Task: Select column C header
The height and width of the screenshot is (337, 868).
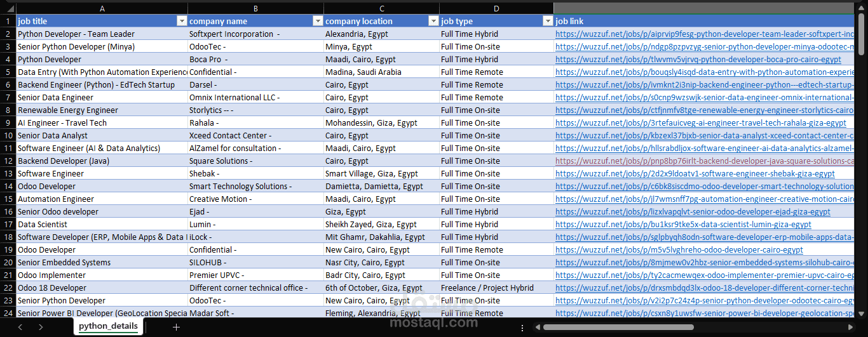Action: [x=381, y=8]
